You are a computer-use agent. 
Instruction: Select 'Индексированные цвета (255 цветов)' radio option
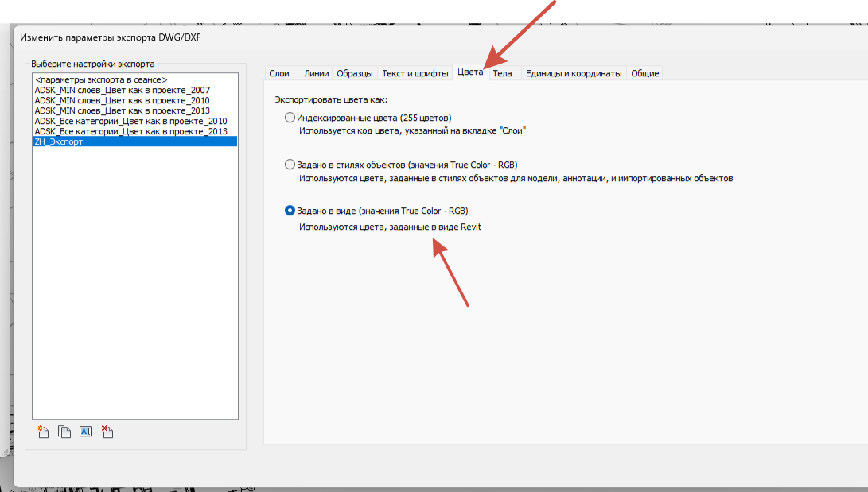[x=290, y=118]
